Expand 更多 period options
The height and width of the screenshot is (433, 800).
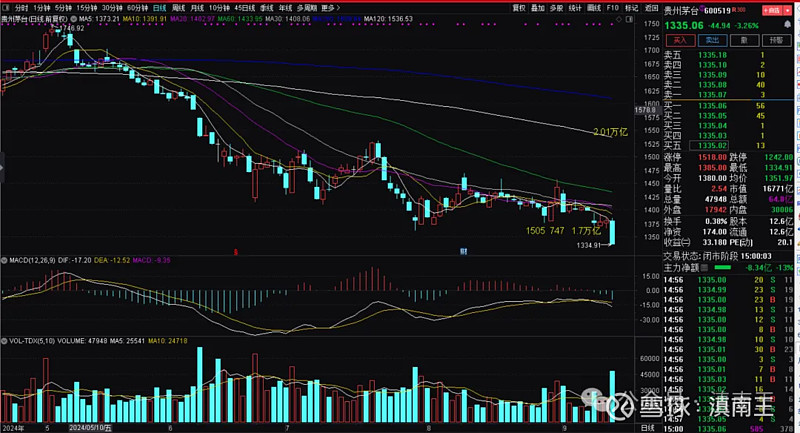pyautogui.click(x=330, y=8)
